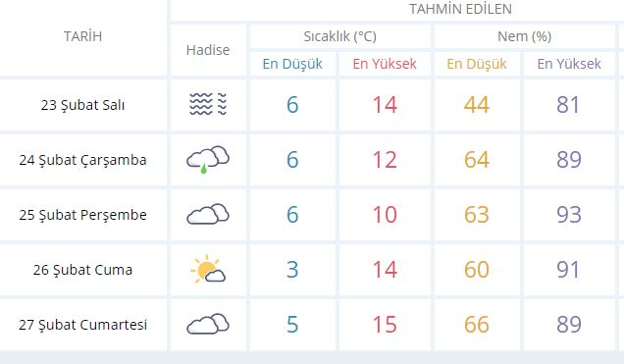Click the rainy cloud icon for 24 Şubat Çarşamba

pos(208,160)
